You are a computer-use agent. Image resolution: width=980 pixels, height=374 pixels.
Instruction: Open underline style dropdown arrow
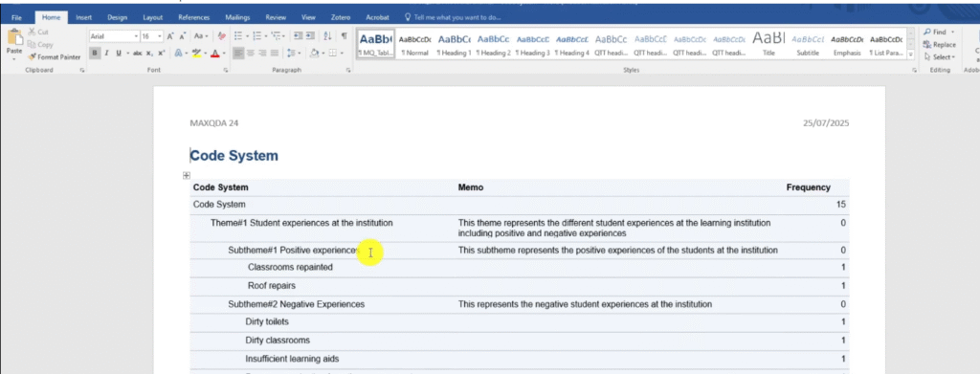click(x=127, y=53)
